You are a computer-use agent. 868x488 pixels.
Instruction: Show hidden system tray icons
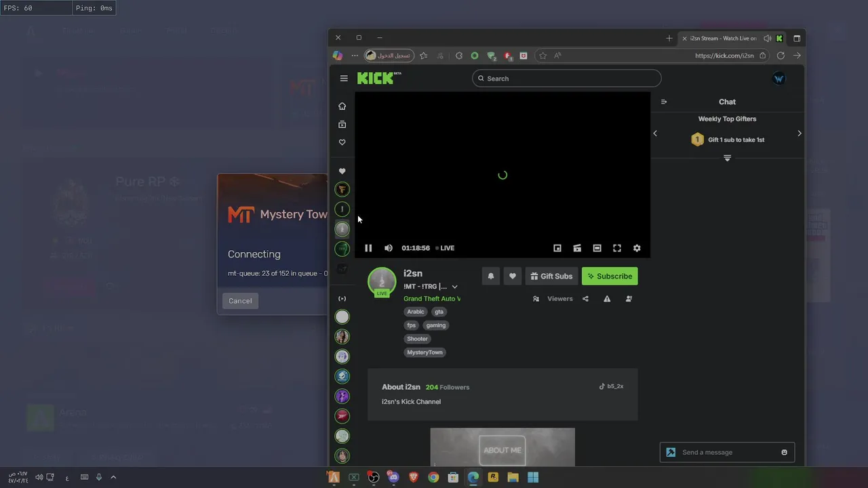click(113, 477)
